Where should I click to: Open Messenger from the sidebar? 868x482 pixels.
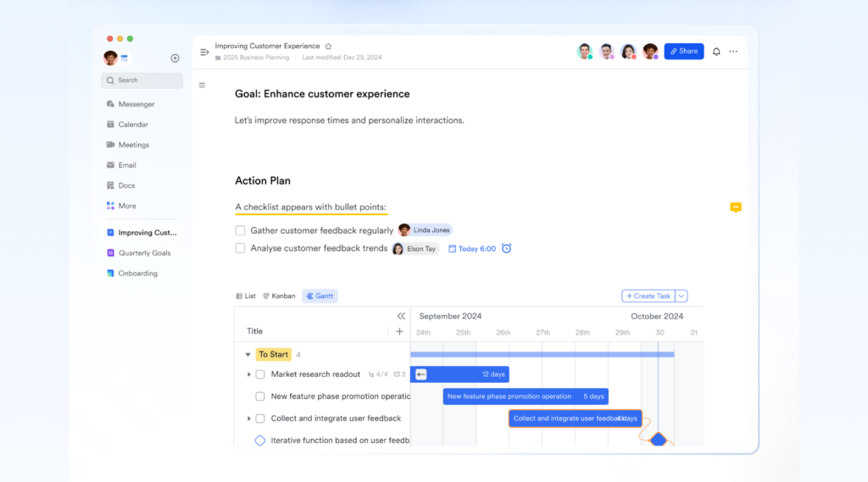click(x=136, y=104)
